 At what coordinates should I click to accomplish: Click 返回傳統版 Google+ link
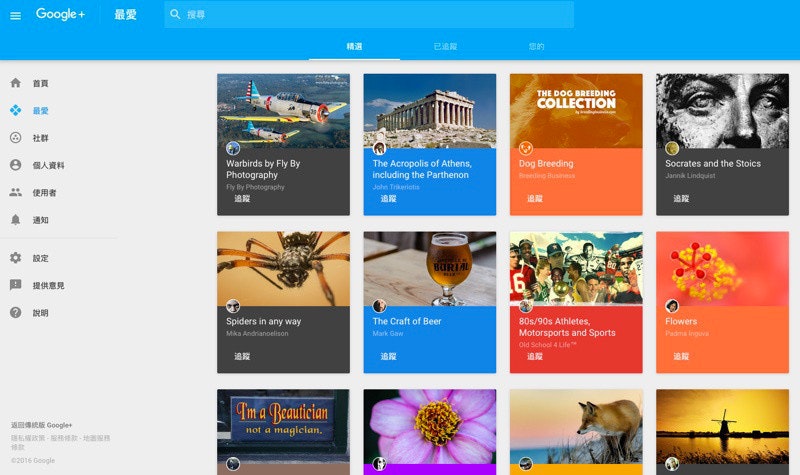(42, 425)
